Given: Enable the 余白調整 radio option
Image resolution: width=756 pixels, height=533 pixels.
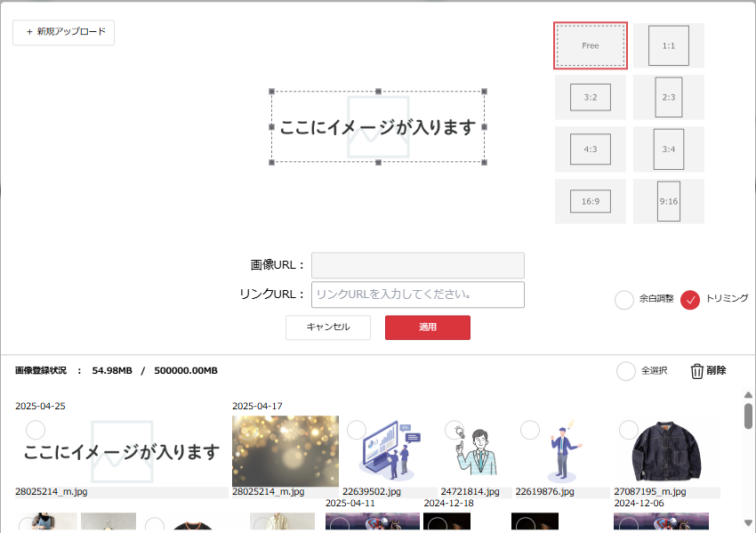Looking at the screenshot, I should coord(624,300).
